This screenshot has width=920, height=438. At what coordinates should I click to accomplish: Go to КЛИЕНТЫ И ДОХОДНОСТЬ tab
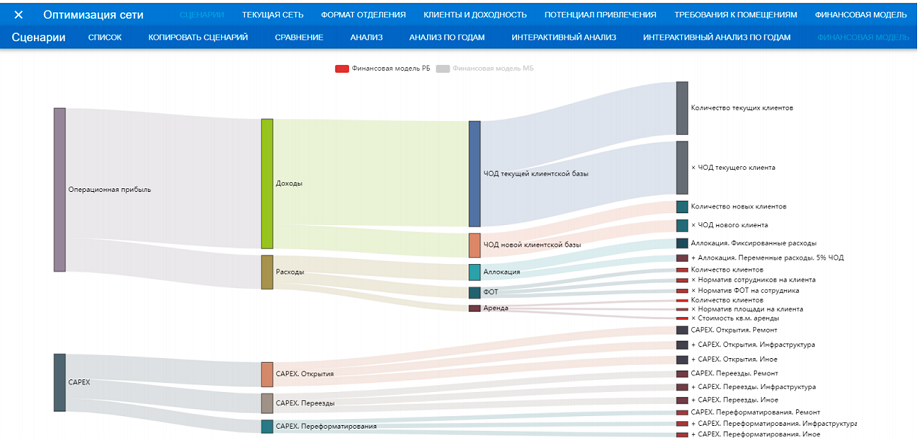[475, 15]
